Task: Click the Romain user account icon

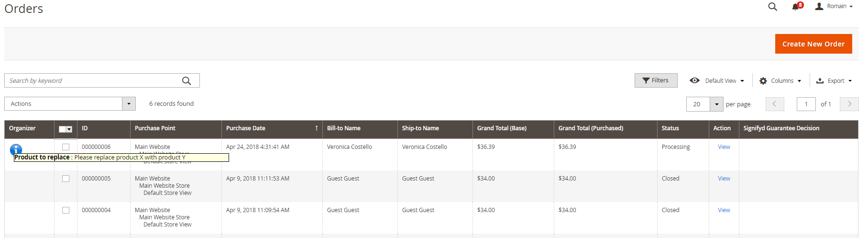Action: (x=819, y=6)
